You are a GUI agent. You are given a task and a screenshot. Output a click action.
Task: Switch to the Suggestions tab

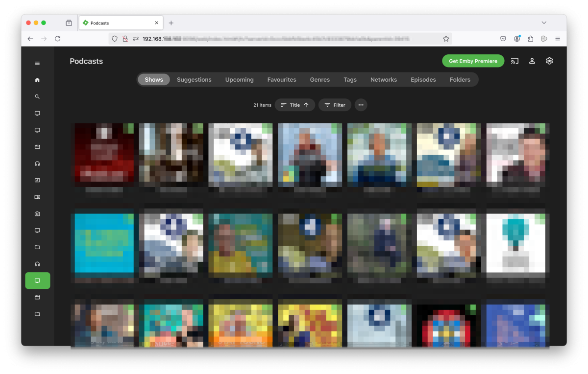[x=194, y=79]
